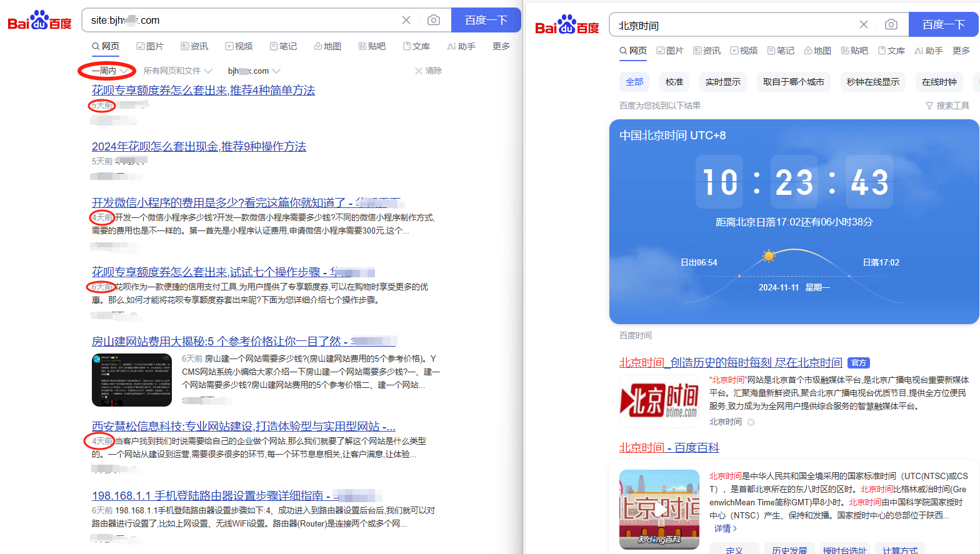Open result 花呗专享额度券怎么套出来,推荐4种简单方法
Image resolution: width=980 pixels, height=554 pixels.
[203, 90]
